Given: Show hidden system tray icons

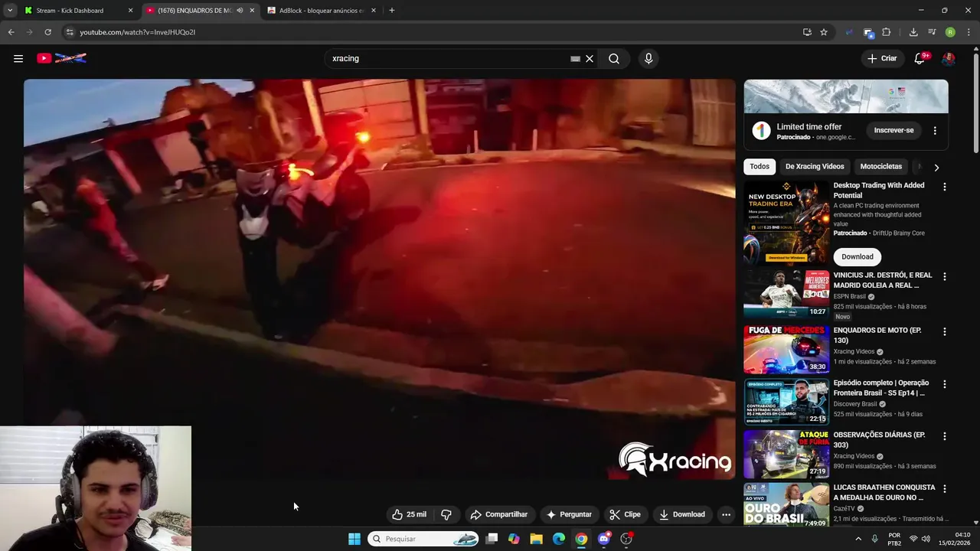Looking at the screenshot, I should click(x=858, y=539).
